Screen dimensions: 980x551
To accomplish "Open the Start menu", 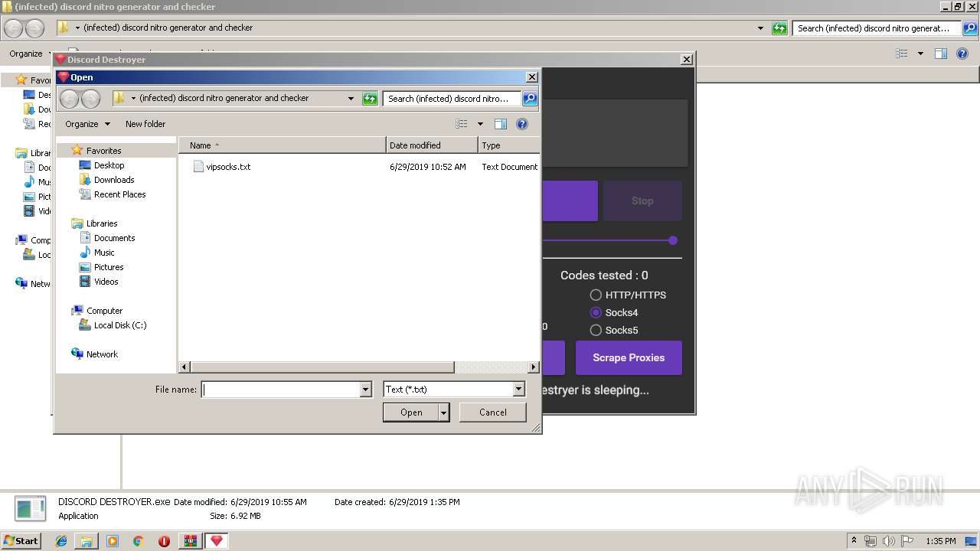I will point(21,540).
